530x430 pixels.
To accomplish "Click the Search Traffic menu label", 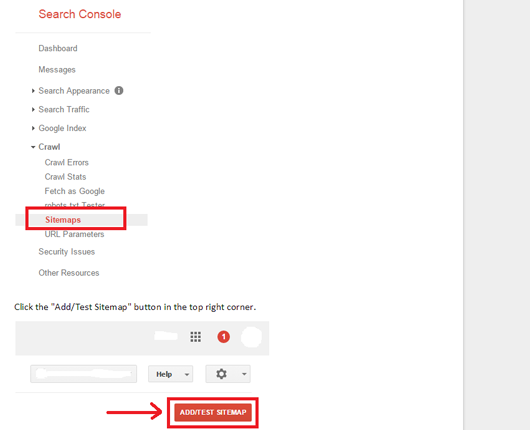I will coord(64,110).
